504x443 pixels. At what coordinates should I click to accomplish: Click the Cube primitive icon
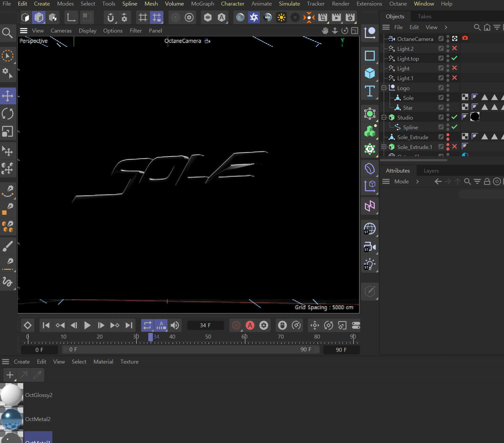[x=370, y=73]
